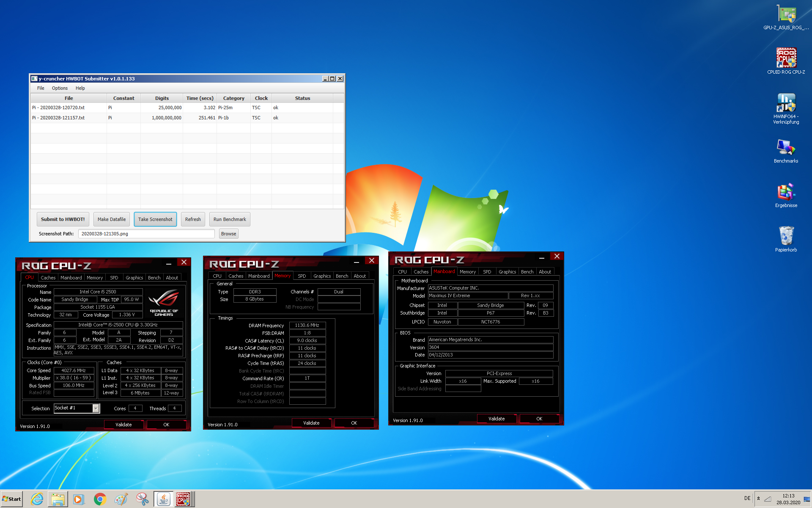Click the Take Screenshot button
This screenshot has height=508, width=812.
coord(155,219)
